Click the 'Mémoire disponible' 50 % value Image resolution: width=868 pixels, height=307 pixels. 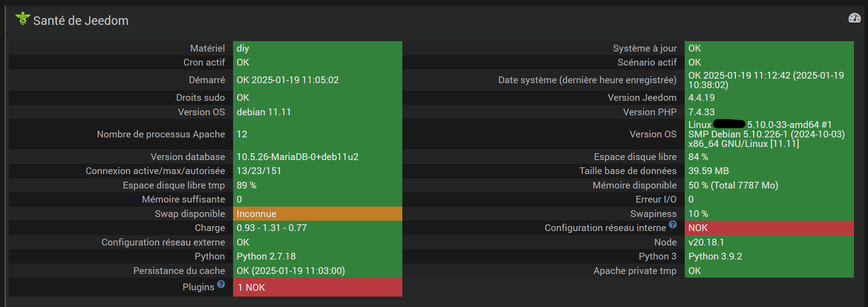pos(733,185)
